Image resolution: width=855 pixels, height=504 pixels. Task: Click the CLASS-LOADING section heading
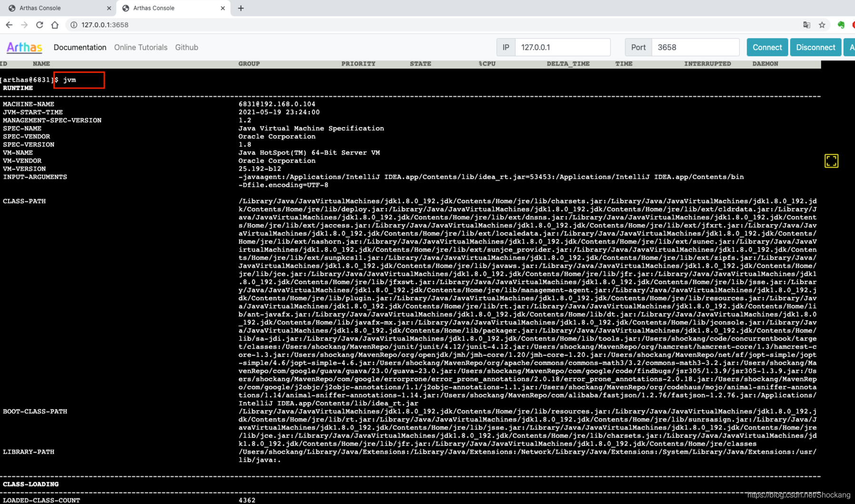30,484
